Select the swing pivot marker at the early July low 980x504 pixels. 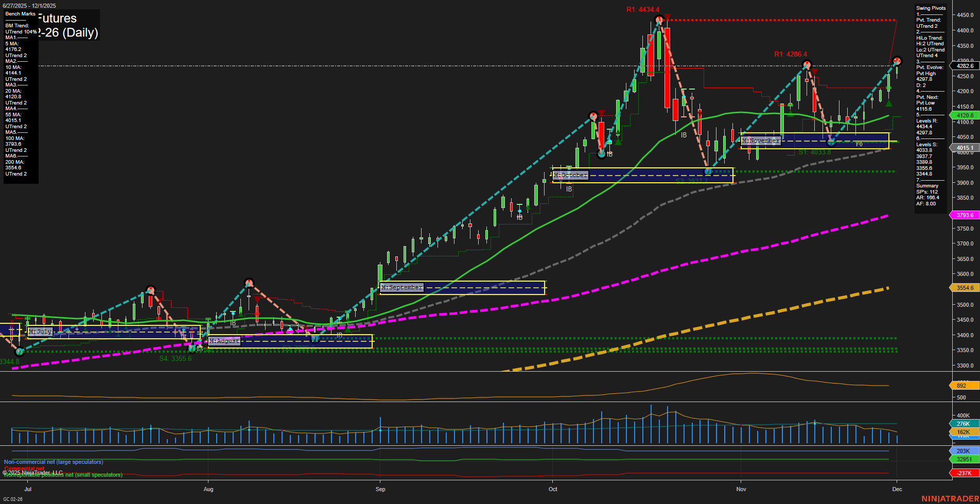[x=19, y=352]
